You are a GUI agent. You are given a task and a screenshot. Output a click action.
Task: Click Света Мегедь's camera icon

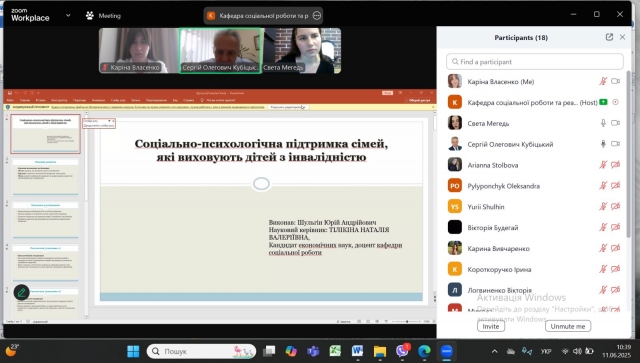(x=616, y=123)
